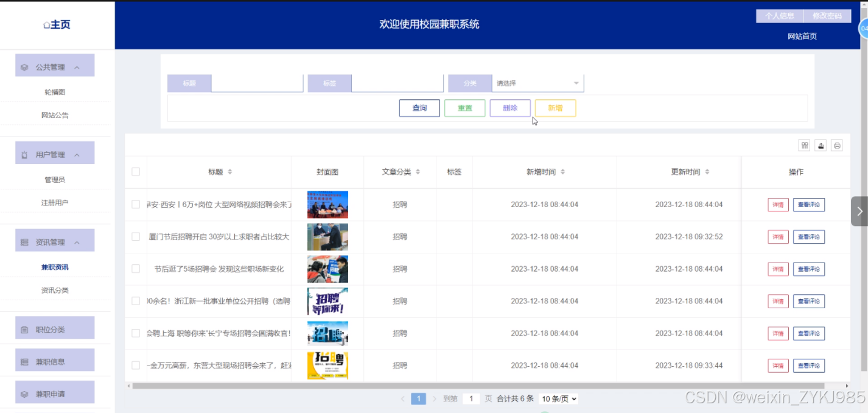Click 详情 for the 浙江新一批事业单位 row
The width and height of the screenshot is (868, 413).
[x=778, y=302]
